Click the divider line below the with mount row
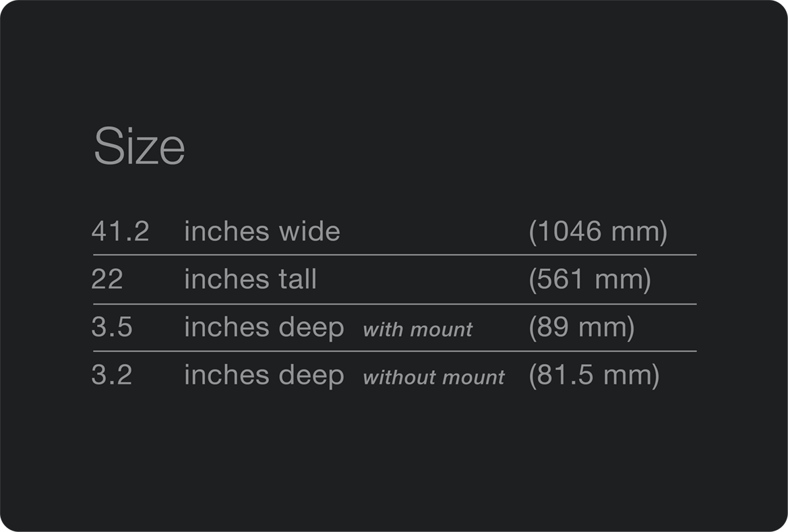This screenshot has width=788, height=532. [x=394, y=351]
